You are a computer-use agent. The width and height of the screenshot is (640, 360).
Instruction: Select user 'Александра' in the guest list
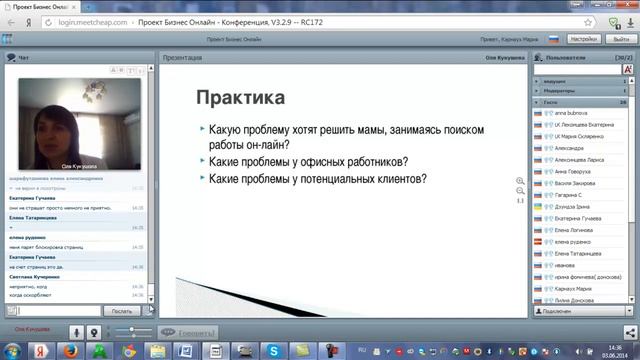click(580, 148)
